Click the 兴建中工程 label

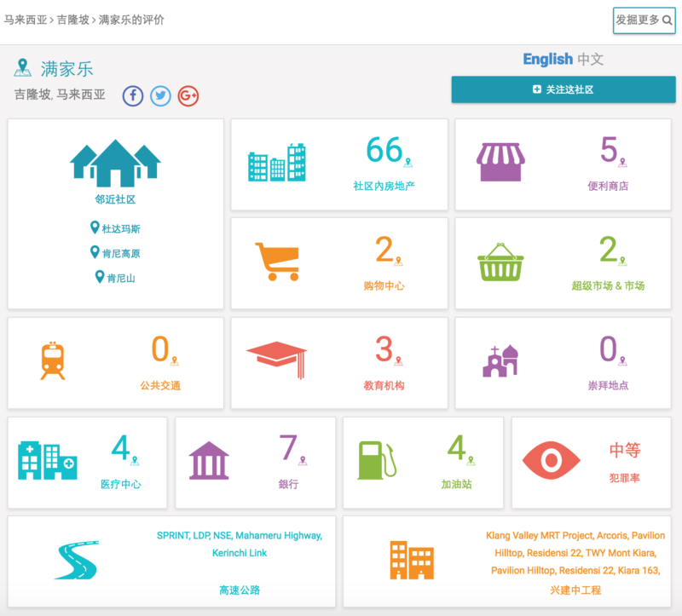tap(575, 590)
